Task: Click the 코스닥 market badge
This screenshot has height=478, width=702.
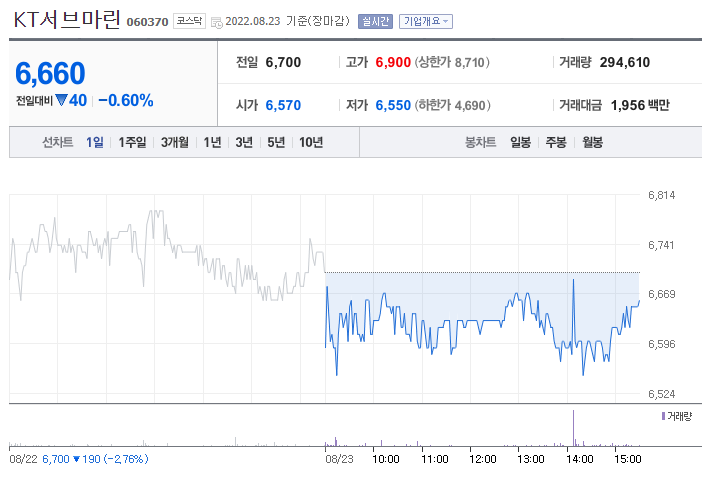Action: coord(189,21)
